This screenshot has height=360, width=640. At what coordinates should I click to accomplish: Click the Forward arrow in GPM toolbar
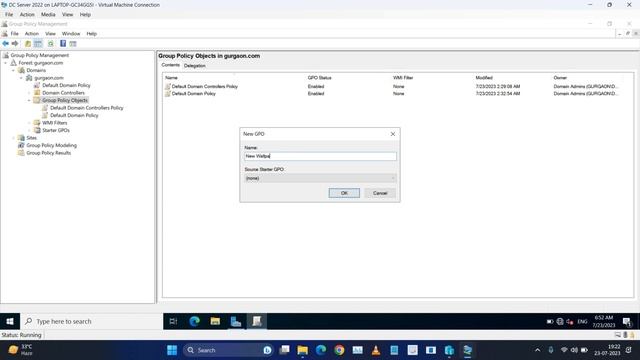tap(15, 44)
